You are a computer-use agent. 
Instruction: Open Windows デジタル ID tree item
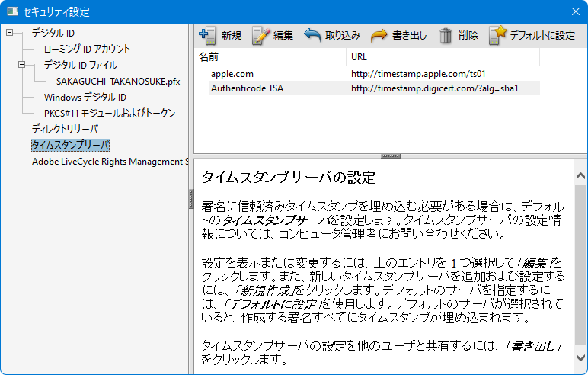tap(85, 97)
